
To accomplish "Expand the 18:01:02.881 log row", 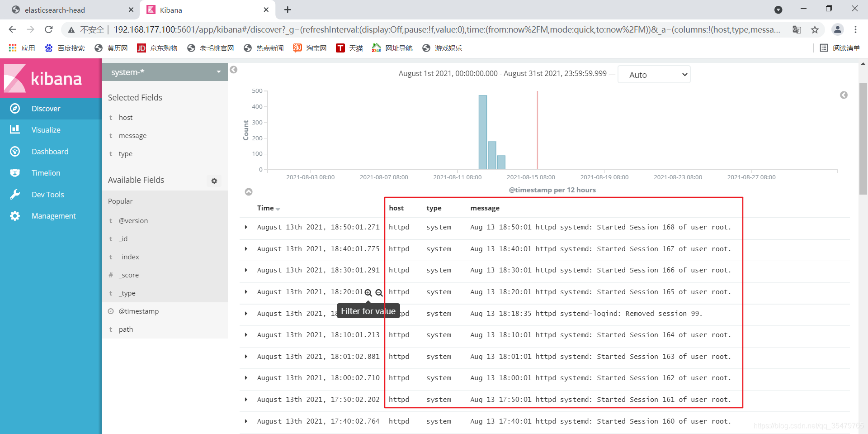I will [x=246, y=357].
